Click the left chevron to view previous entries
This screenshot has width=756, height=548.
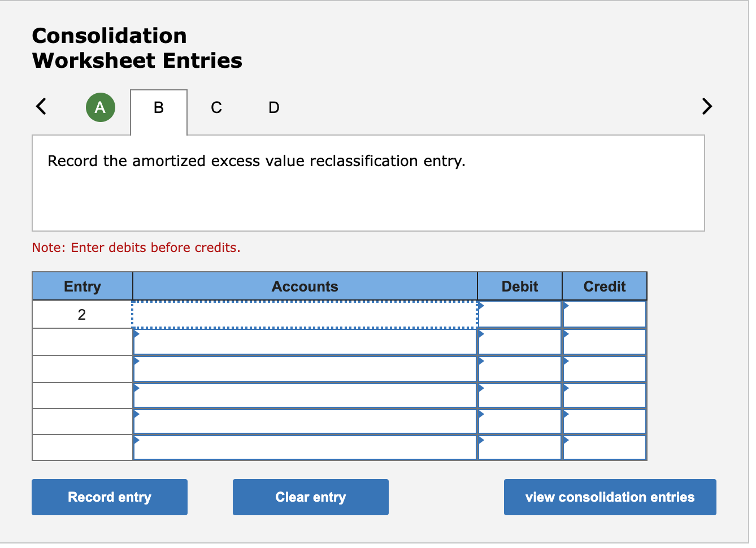(x=40, y=106)
